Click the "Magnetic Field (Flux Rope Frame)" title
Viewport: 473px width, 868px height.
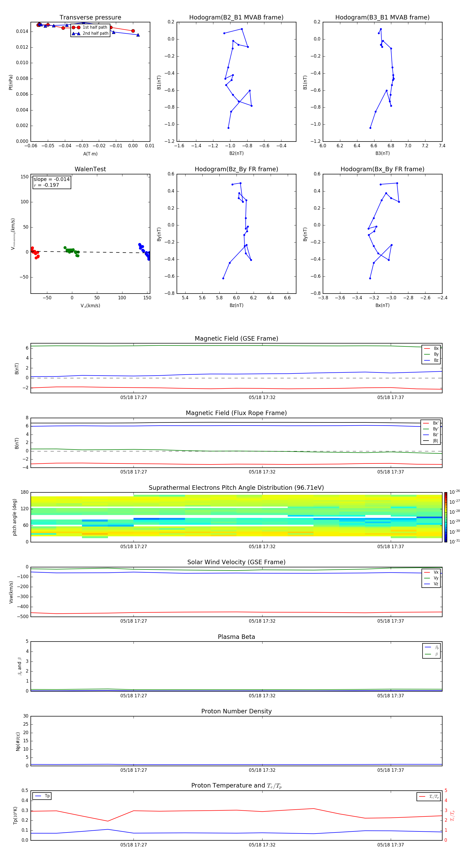click(236, 413)
